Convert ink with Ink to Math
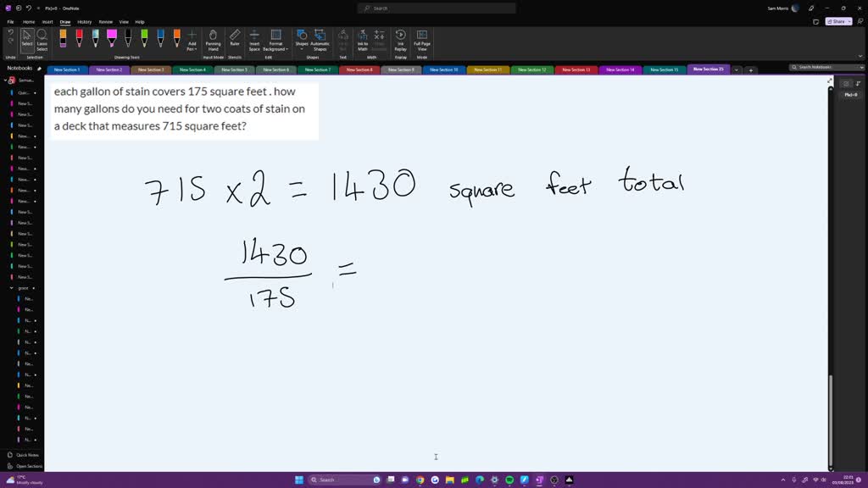 (x=363, y=41)
